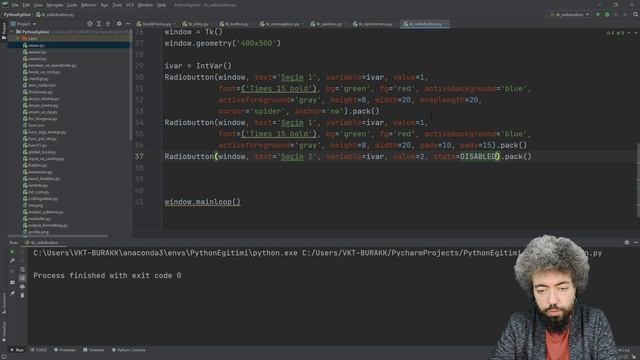The width and height of the screenshot is (640, 360).
Task: Open the Help menu
Action: point(162,5)
